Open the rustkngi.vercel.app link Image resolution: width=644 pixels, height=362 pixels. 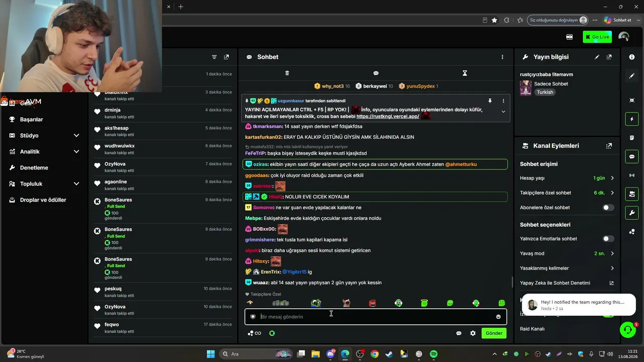388,117
